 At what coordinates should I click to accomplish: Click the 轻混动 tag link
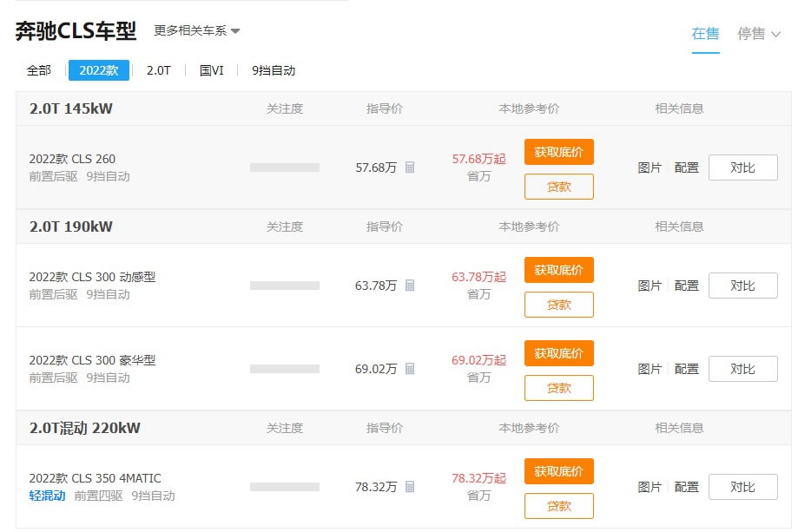tap(48, 496)
